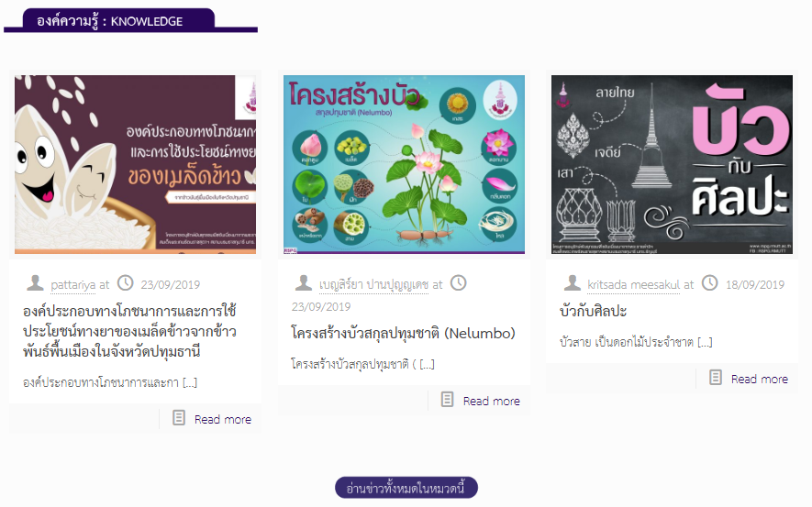Click the user icon beside pattariya
812x507 pixels.
35,283
